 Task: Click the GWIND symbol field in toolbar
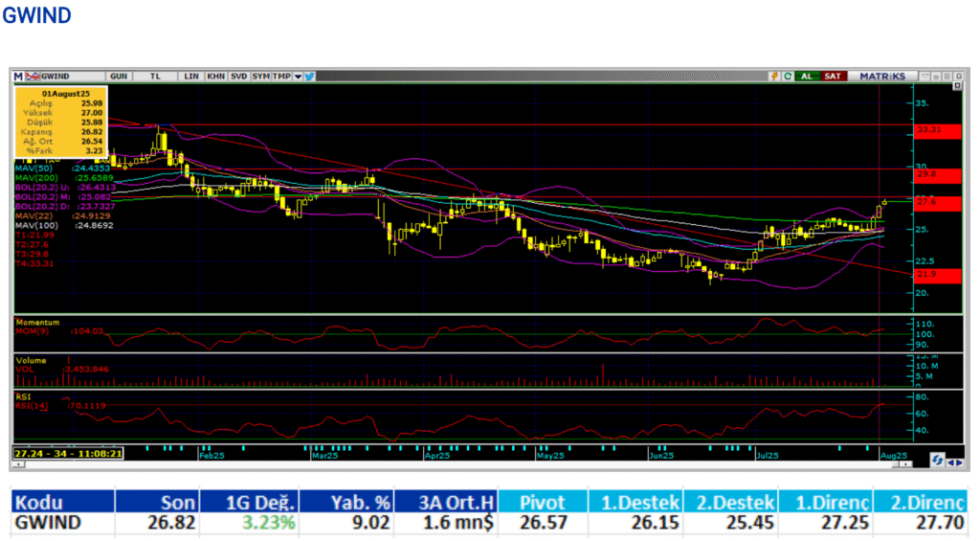(72, 77)
